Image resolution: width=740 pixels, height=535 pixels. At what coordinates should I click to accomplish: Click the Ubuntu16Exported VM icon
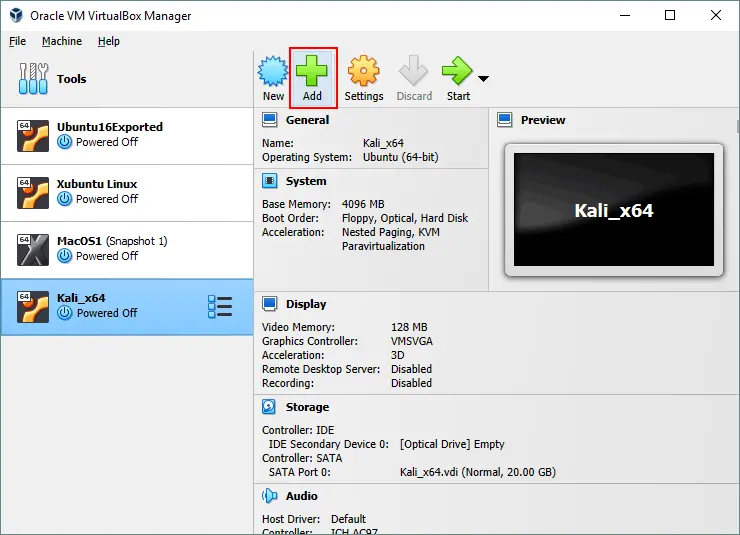(x=33, y=136)
